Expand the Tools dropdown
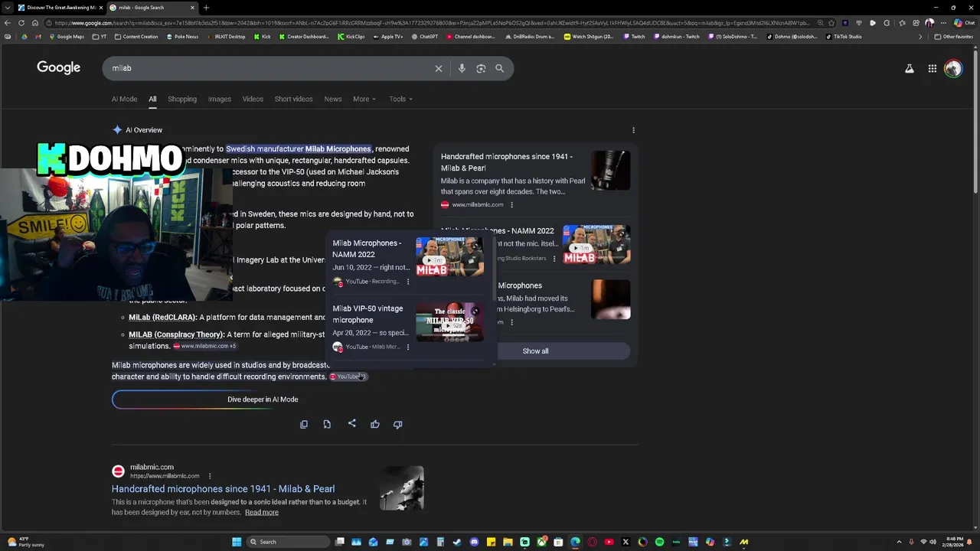Viewport: 980px width, 551px height. point(400,99)
